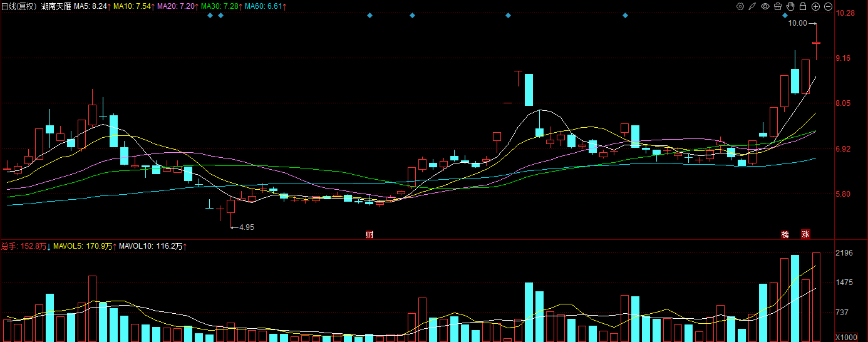Click the red 财 finance marker
The height and width of the screenshot is (342, 868).
369,235
